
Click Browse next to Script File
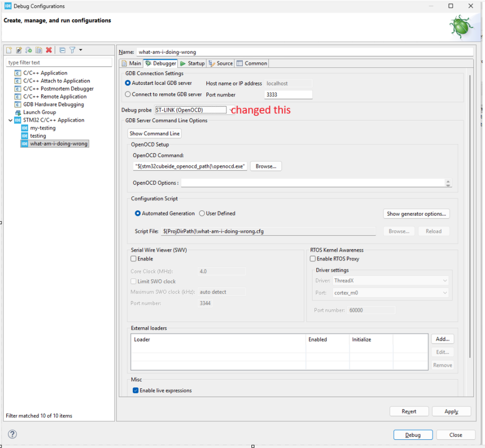pos(399,231)
